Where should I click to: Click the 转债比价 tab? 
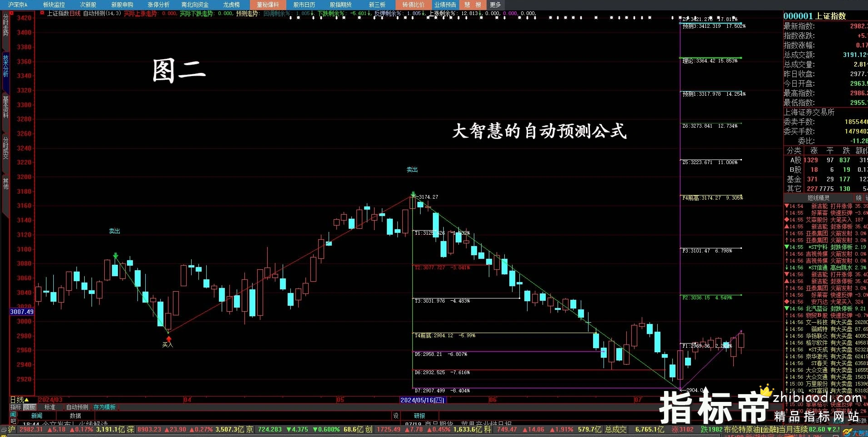click(x=413, y=5)
